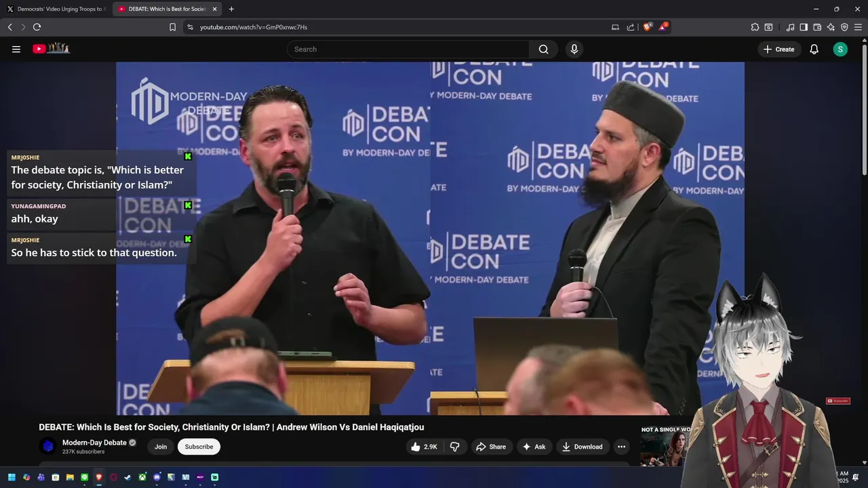This screenshot has width=868, height=488.
Task: Dislike the video with thumbs down
Action: [x=455, y=447]
